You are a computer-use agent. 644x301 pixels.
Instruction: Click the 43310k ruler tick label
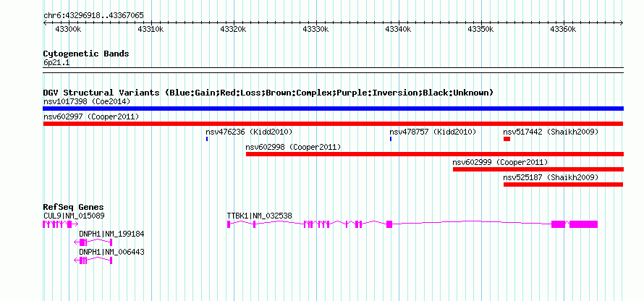(151, 30)
